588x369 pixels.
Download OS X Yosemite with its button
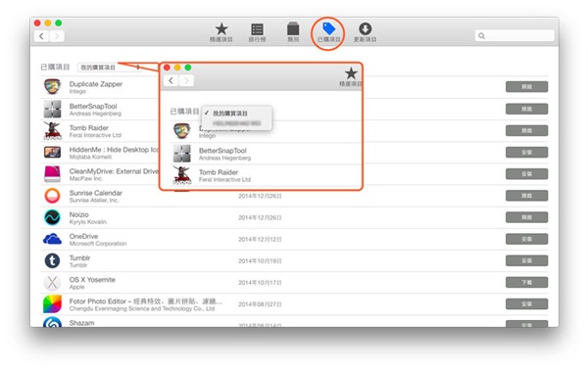(x=526, y=282)
